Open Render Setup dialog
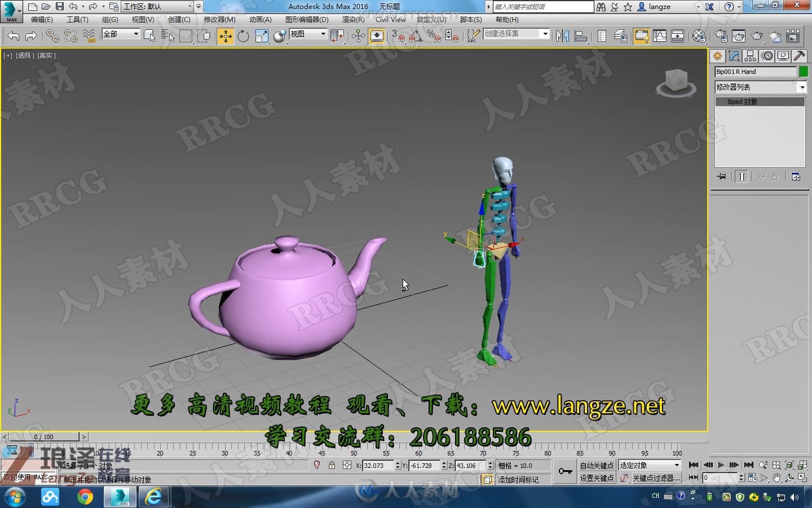 point(721,36)
